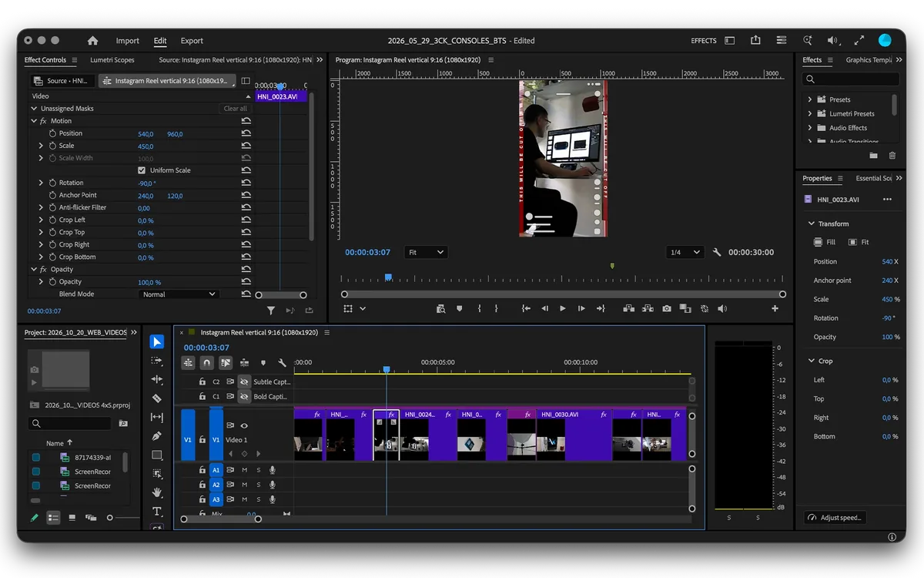
Task: Toggle Linked Selection in timeline
Action: (x=226, y=362)
